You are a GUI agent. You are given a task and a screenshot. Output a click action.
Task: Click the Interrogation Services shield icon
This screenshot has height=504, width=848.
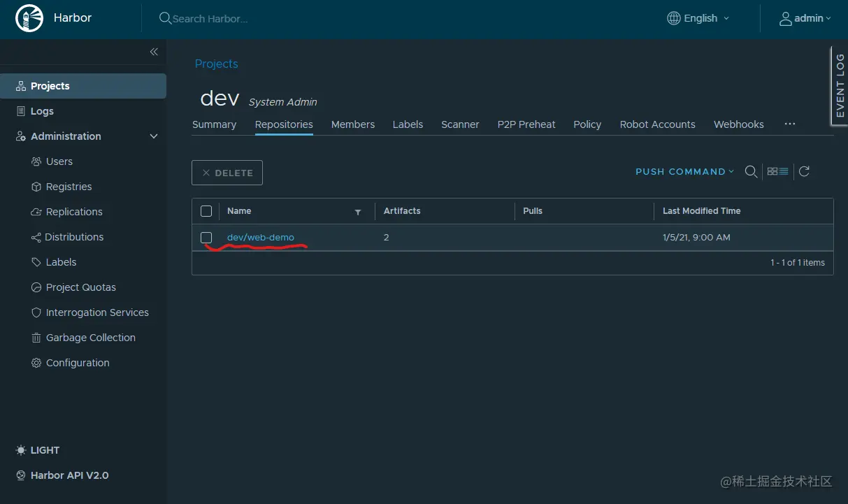click(x=36, y=312)
